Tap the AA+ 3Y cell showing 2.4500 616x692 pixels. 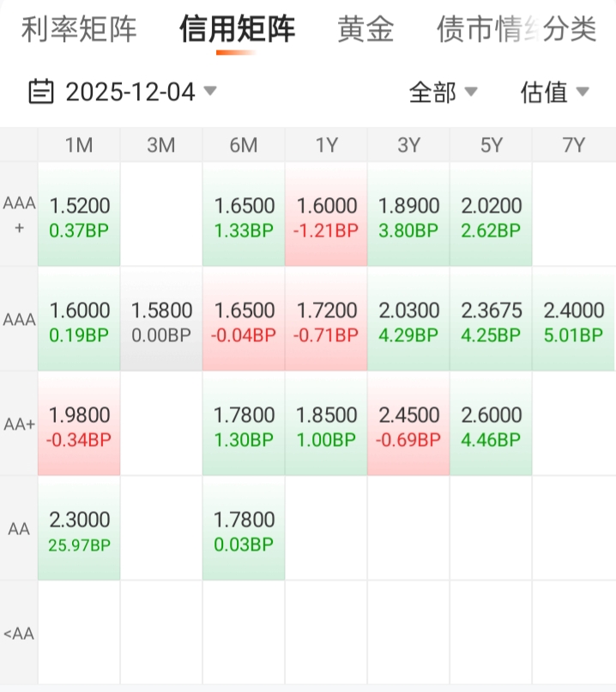click(x=408, y=425)
